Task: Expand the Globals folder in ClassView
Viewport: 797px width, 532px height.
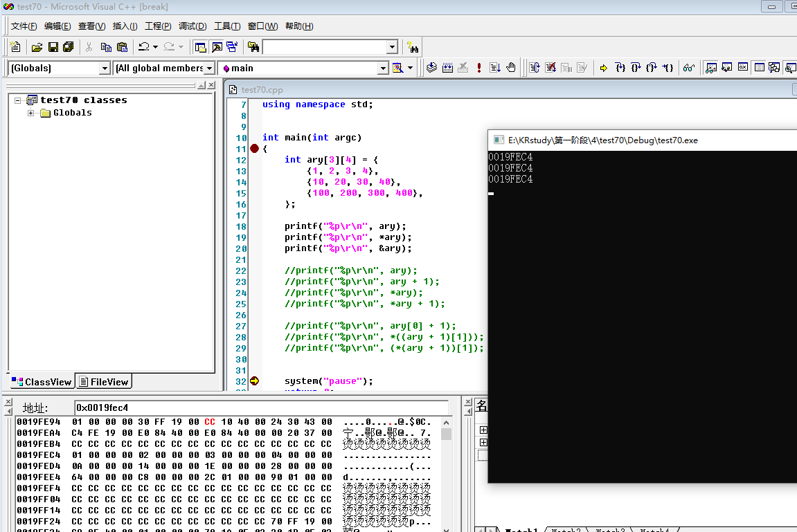Action: point(30,113)
